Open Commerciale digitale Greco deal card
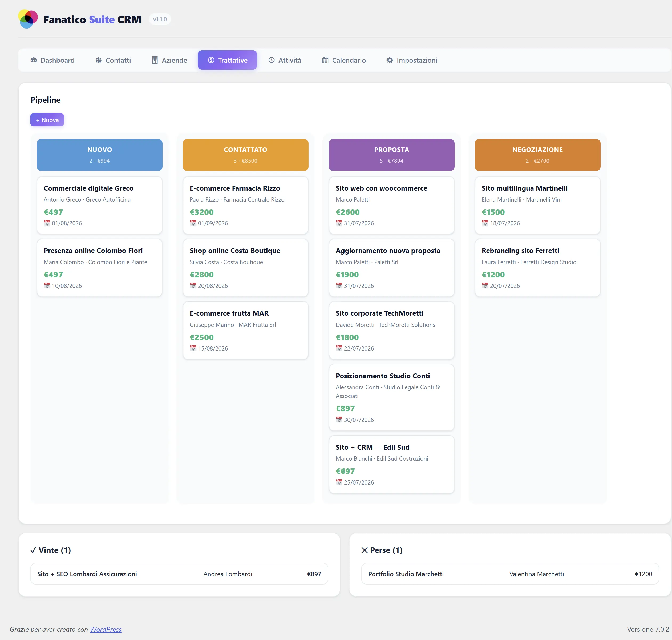Image resolution: width=672 pixels, height=640 pixels. pos(100,205)
